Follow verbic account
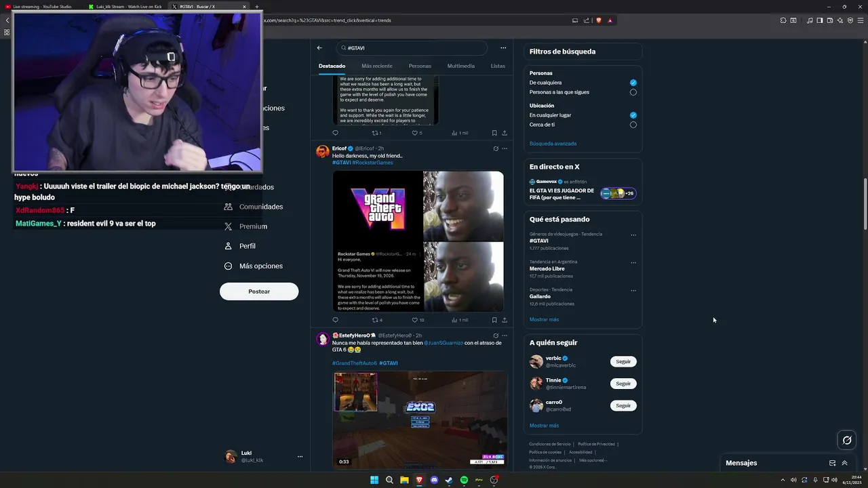This screenshot has height=488, width=868. (623, 361)
